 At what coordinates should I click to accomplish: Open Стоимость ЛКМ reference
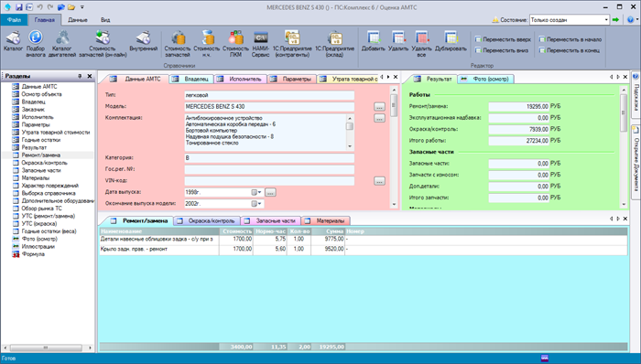pyautogui.click(x=235, y=43)
